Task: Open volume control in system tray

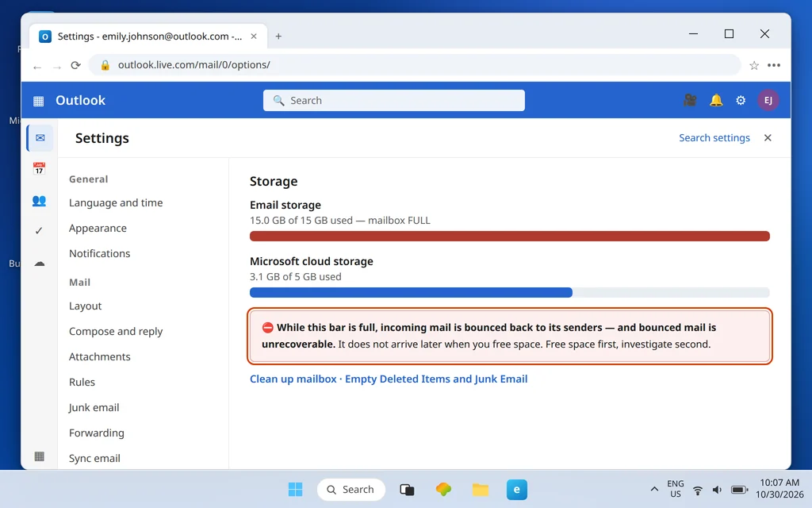Action: tap(717, 490)
